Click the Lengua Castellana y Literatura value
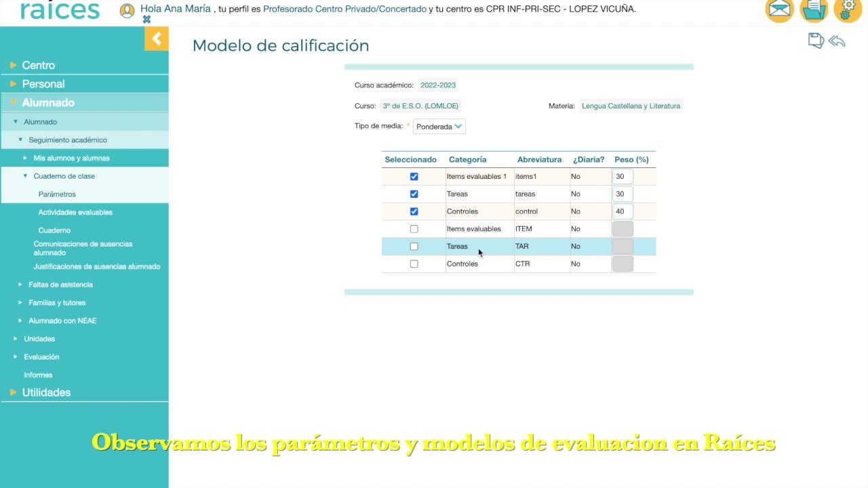 (x=631, y=106)
